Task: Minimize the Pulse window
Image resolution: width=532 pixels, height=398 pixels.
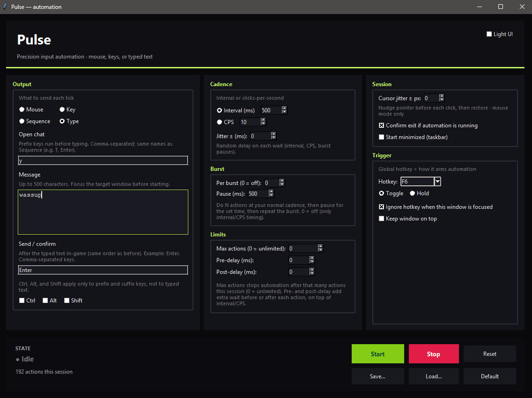Action: coord(480,7)
